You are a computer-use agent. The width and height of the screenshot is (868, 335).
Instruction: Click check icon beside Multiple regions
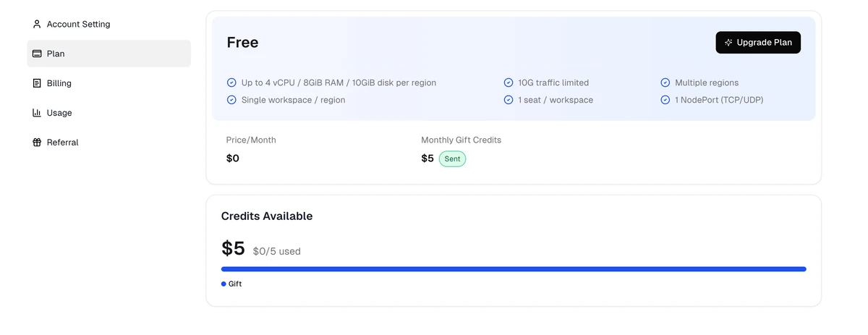665,82
